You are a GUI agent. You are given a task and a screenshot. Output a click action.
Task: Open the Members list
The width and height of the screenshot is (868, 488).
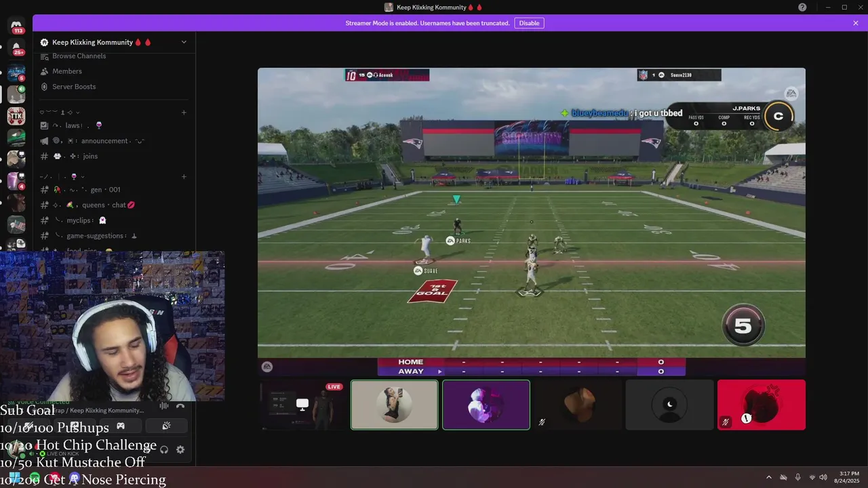click(115, 71)
